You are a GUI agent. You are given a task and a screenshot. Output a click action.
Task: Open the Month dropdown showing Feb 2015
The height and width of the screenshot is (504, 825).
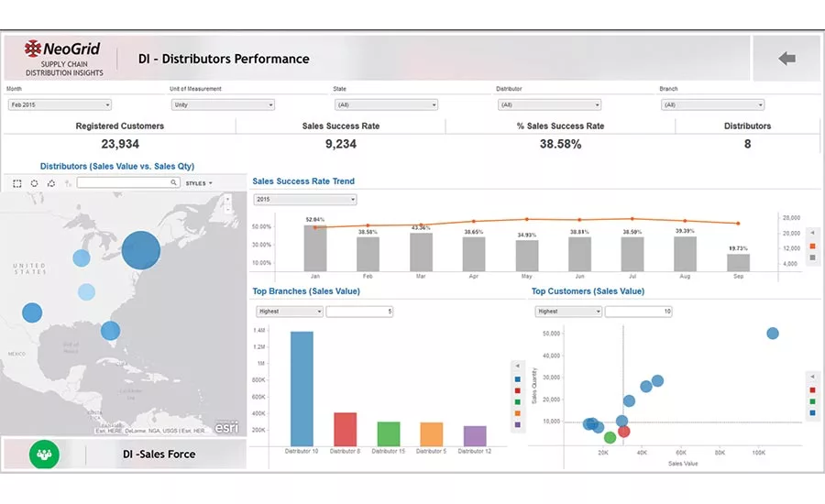pos(59,104)
